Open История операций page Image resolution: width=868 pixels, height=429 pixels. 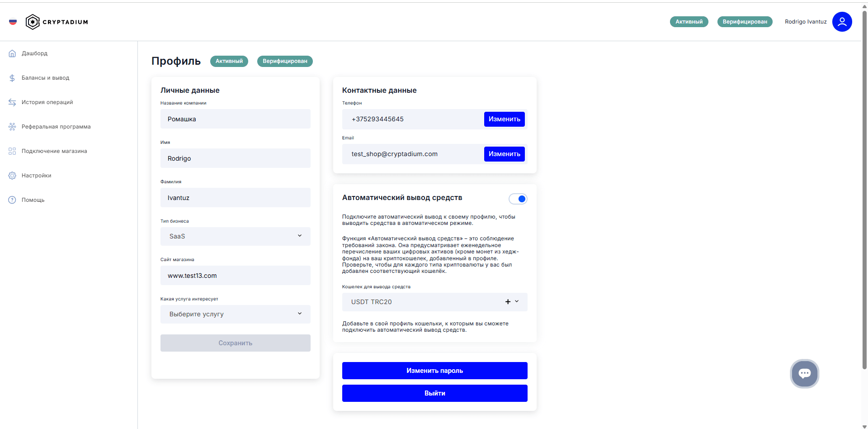click(47, 102)
